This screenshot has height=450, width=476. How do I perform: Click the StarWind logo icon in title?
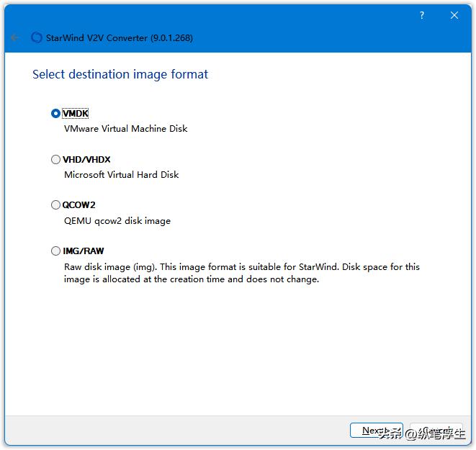tap(37, 37)
